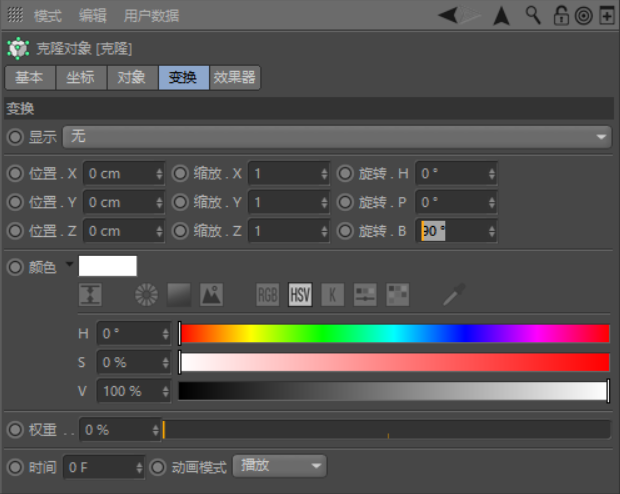Open the 显示 dropdown
This screenshot has height=494, width=620.
[x=337, y=136]
